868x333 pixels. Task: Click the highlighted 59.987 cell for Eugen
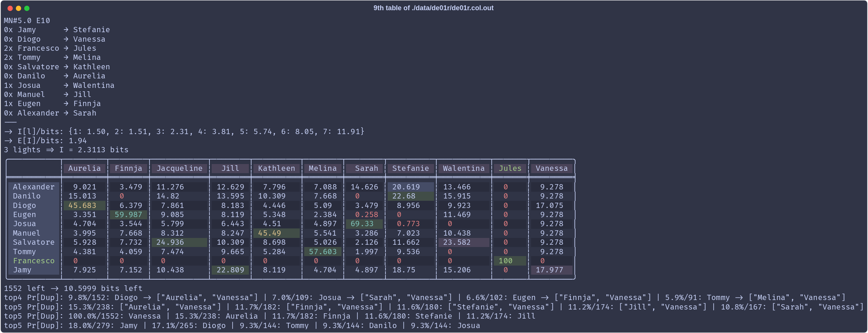tap(129, 214)
